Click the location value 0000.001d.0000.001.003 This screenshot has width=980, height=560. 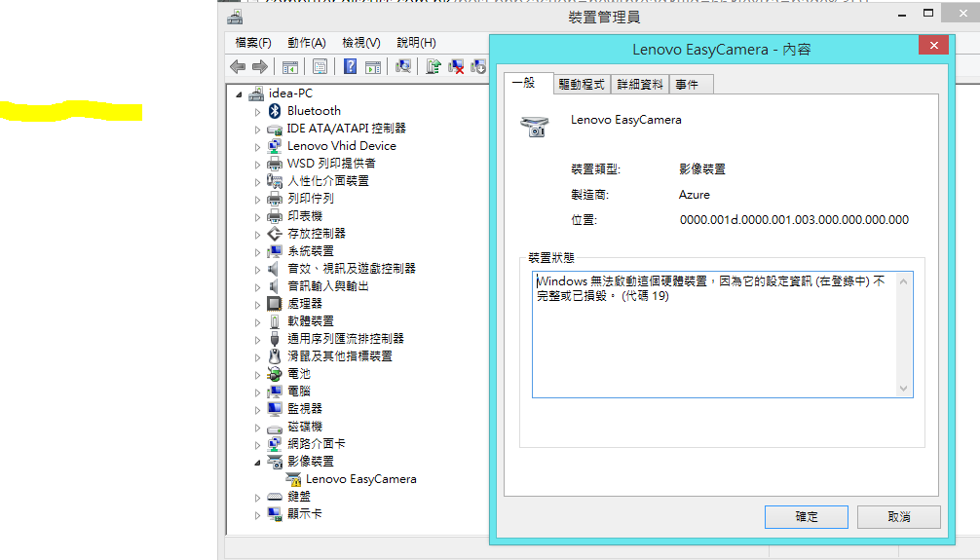click(x=794, y=220)
